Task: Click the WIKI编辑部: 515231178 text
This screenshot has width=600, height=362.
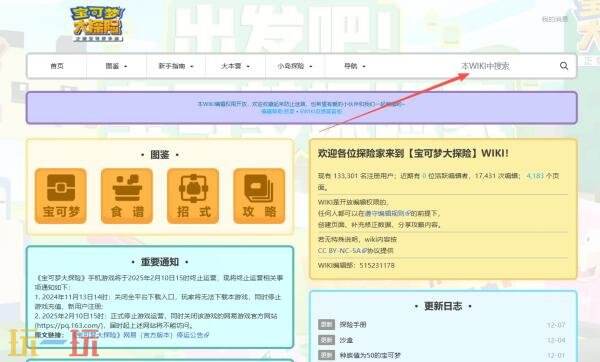Action: click(356, 265)
